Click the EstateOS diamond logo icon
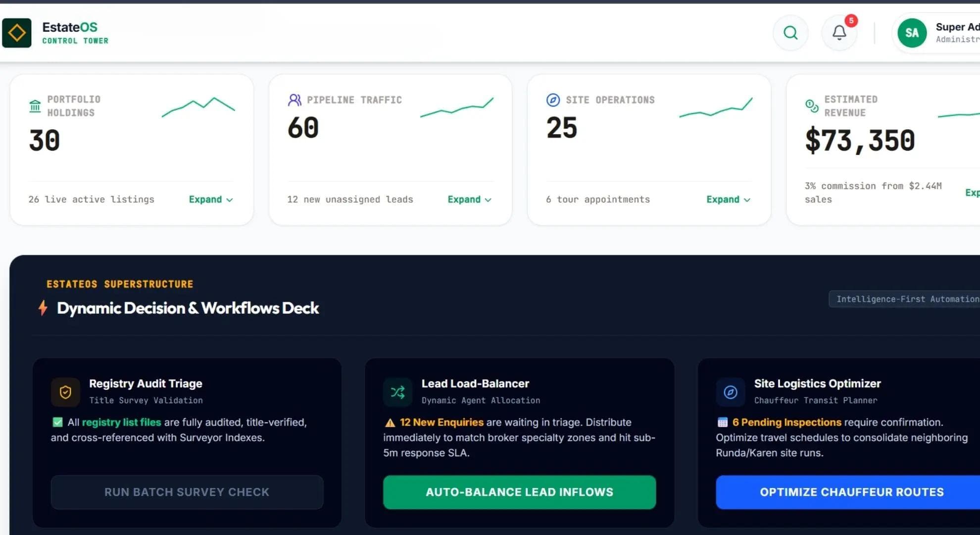This screenshot has height=535, width=980. pos(17,33)
